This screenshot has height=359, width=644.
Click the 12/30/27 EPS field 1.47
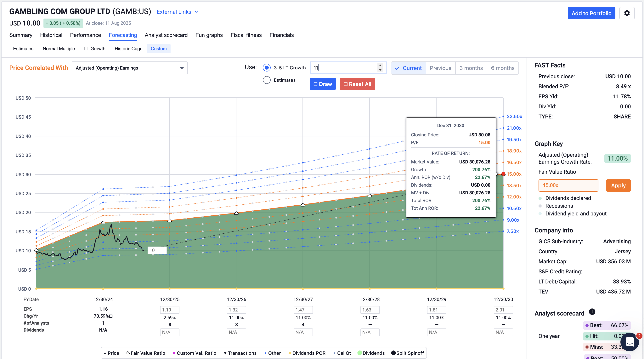click(x=303, y=310)
